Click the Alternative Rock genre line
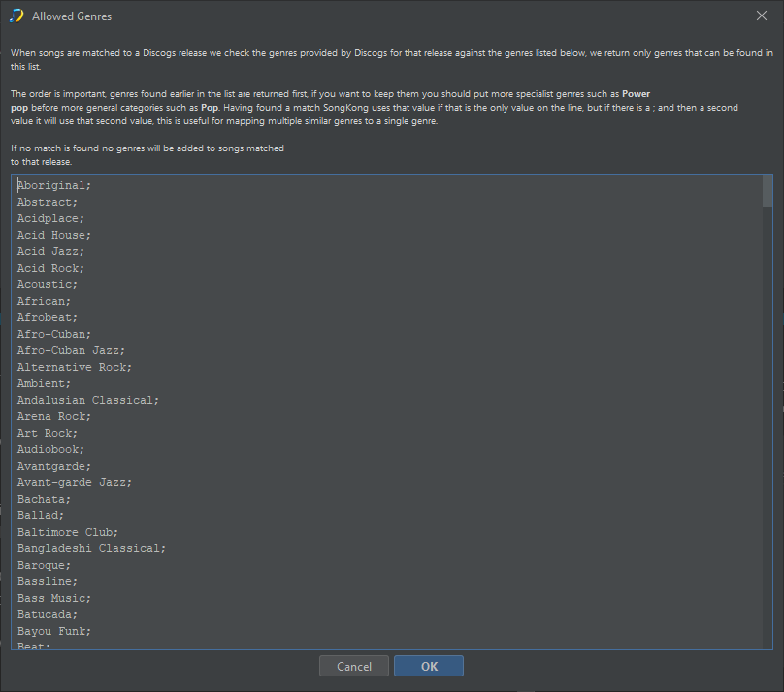 coord(75,367)
